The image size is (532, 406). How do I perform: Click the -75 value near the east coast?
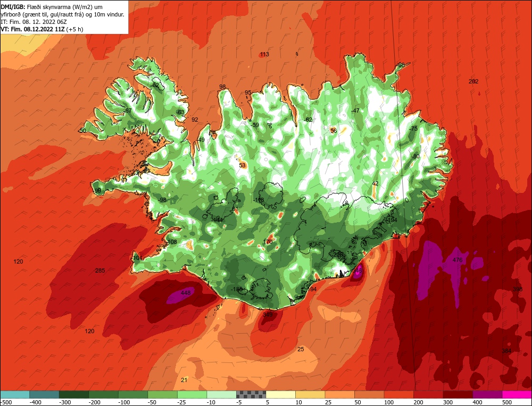413,129
